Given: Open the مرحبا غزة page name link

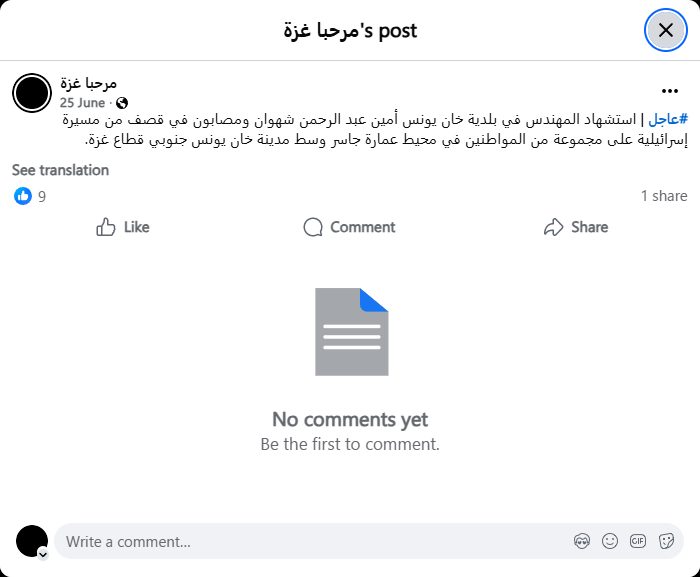Looking at the screenshot, I should 88,83.
